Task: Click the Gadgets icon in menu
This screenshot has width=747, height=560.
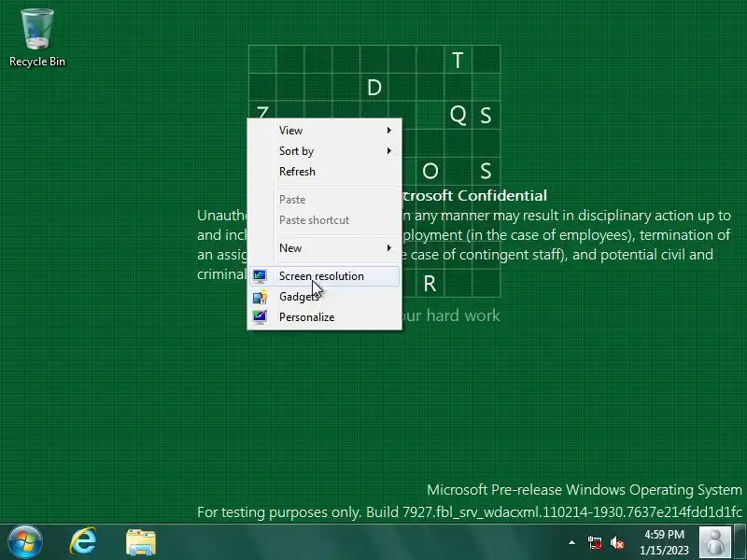Action: [x=260, y=297]
